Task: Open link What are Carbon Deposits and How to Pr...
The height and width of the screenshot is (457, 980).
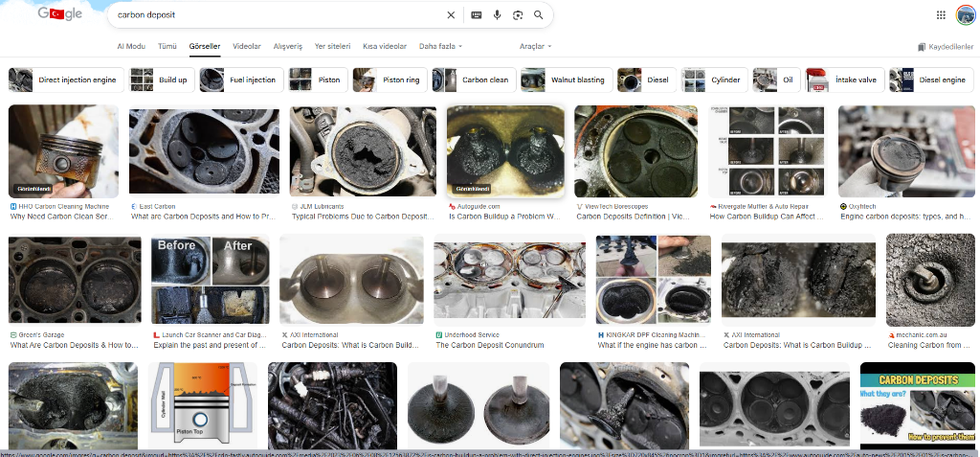Action: 204,217
